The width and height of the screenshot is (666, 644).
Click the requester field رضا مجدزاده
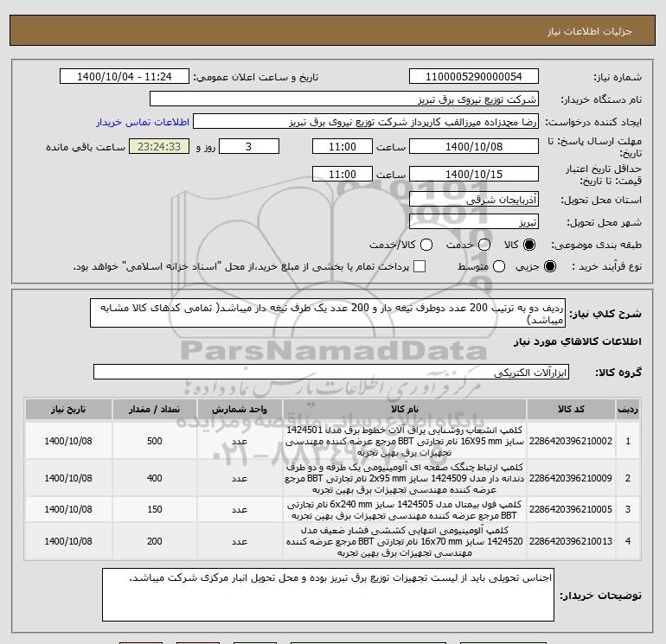366,122
